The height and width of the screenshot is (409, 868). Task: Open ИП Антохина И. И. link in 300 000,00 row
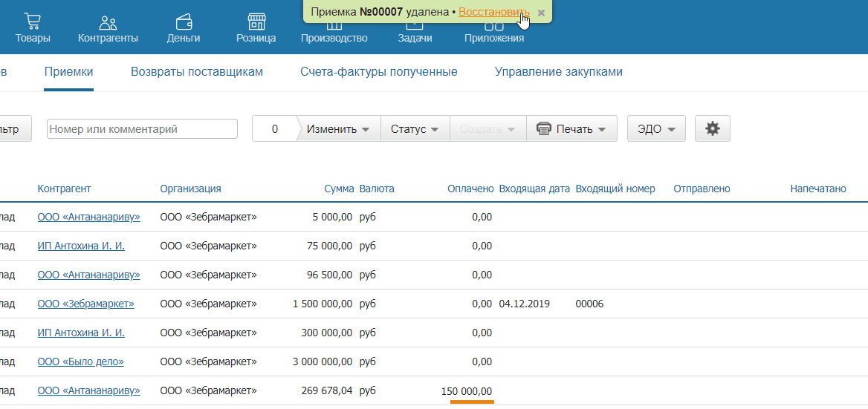coord(81,333)
